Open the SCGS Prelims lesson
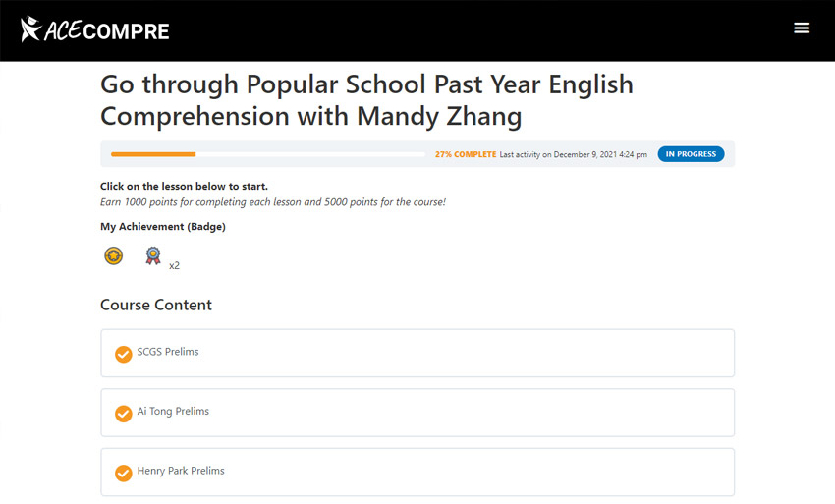 coord(417,353)
